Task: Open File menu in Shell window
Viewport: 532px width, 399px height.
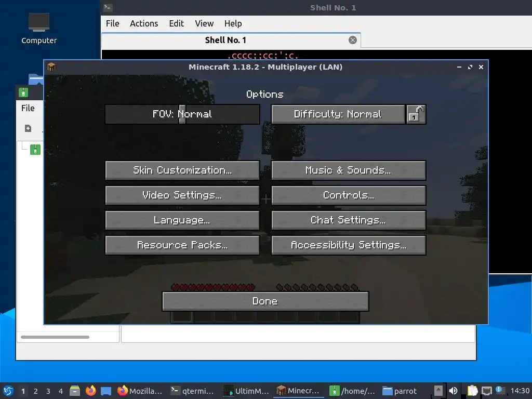Action: click(112, 23)
